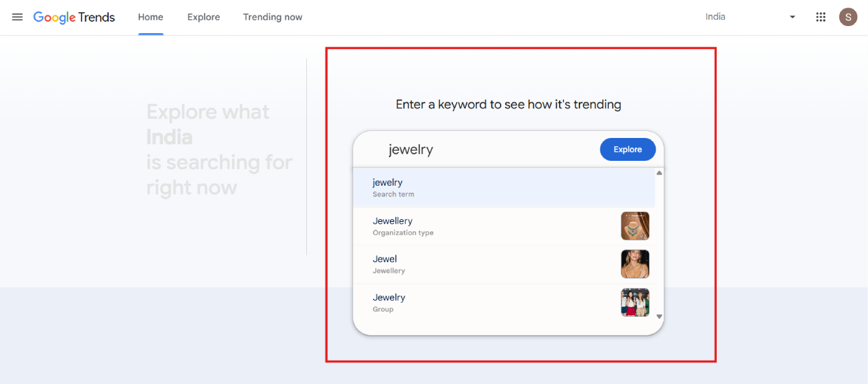
Task: Open the navigation hamburger menu
Action: 17,17
